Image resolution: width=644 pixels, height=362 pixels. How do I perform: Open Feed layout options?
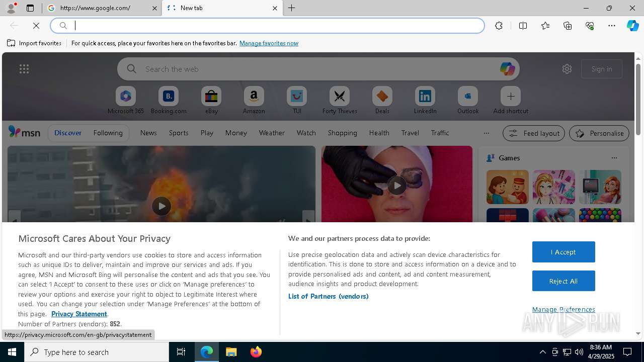coord(534,133)
